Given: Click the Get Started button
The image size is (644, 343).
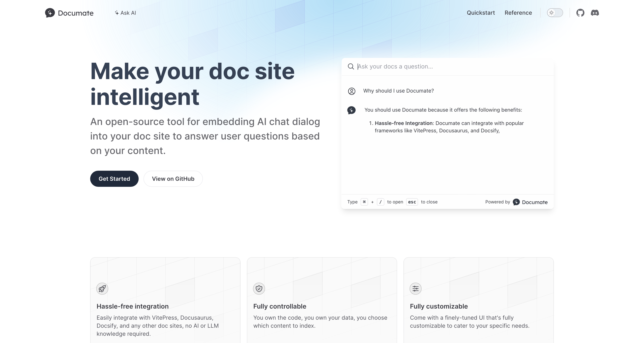Looking at the screenshot, I should pyautogui.click(x=114, y=179).
